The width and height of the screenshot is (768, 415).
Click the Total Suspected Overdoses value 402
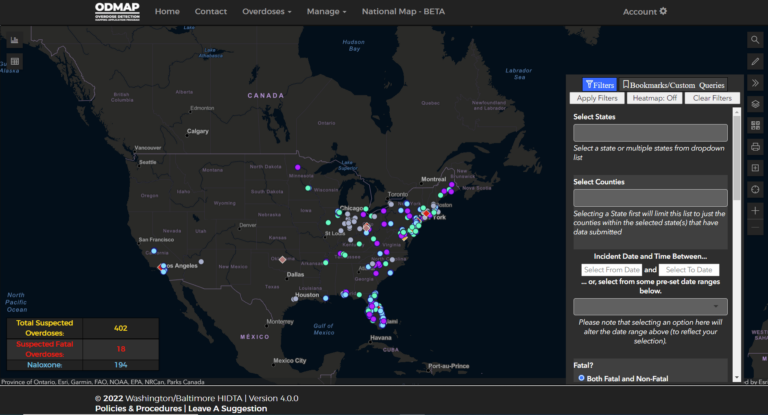tap(120, 328)
